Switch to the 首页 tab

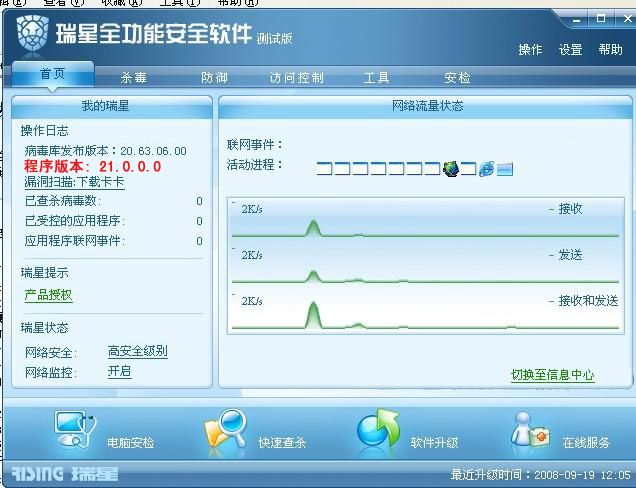pyautogui.click(x=53, y=74)
